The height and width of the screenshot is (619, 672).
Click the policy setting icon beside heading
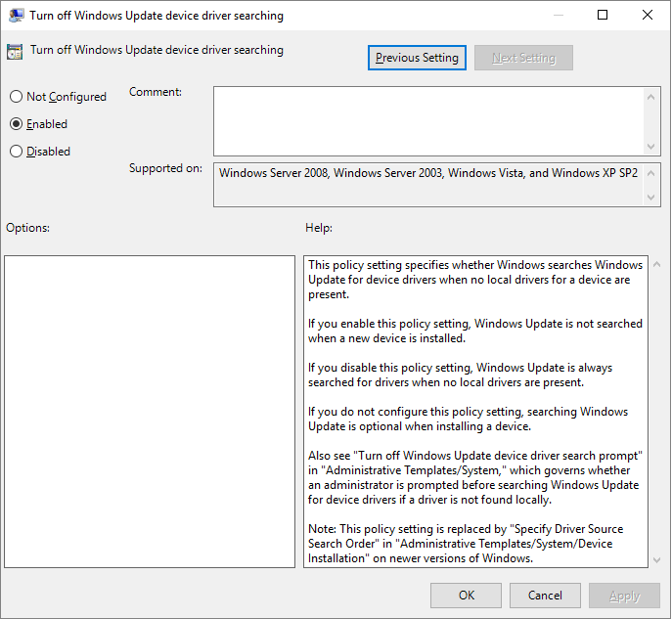tap(15, 52)
